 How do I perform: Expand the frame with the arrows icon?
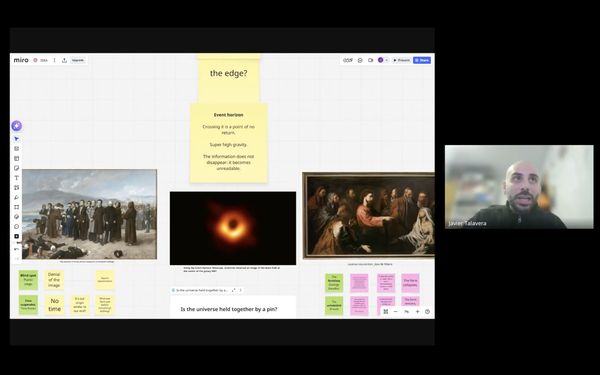pos(233,290)
